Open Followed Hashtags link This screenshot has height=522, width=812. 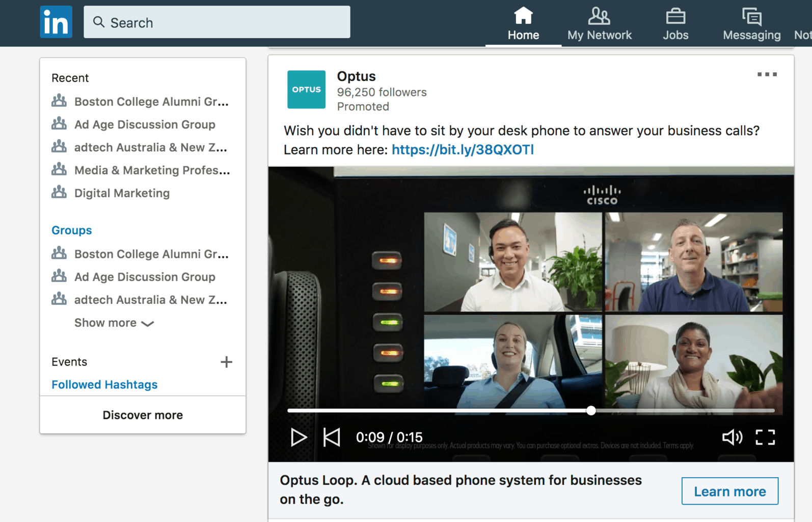(x=104, y=384)
